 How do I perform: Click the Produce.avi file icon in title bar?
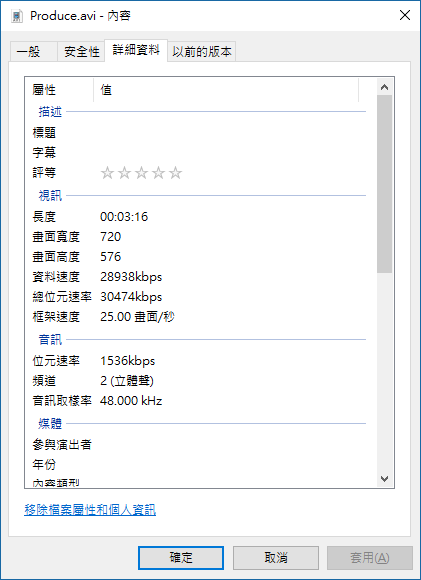17,16
